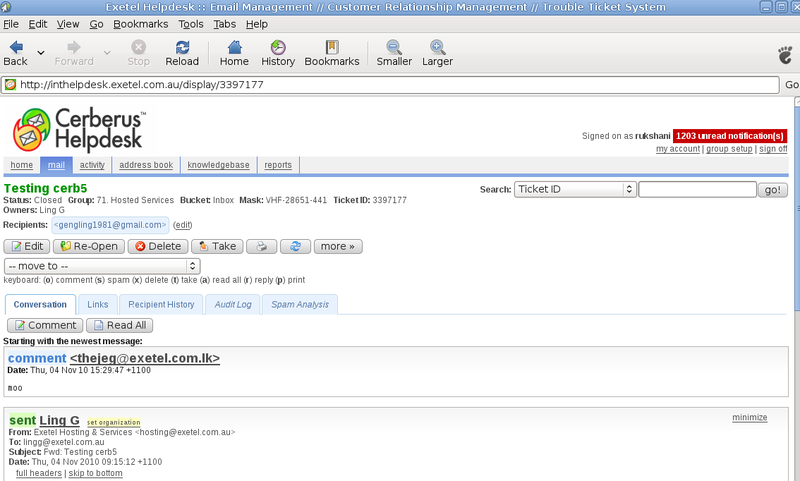This screenshot has width=800, height=481.
Task: Zoom out with the Smaller icon
Action: pyautogui.click(x=394, y=53)
